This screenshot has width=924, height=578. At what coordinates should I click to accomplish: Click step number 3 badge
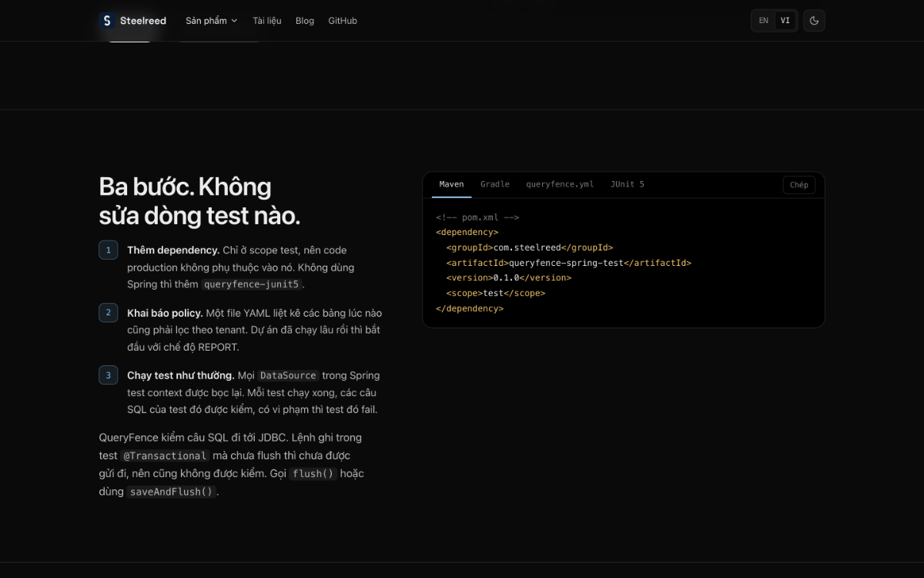tap(109, 375)
